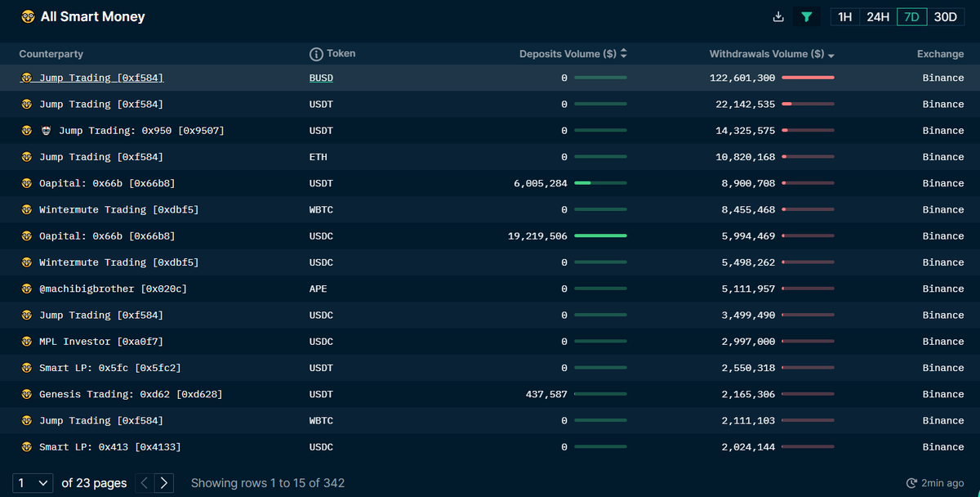Open Genesis Trading: 0xd62 [0xd628] counterparty

(x=131, y=394)
